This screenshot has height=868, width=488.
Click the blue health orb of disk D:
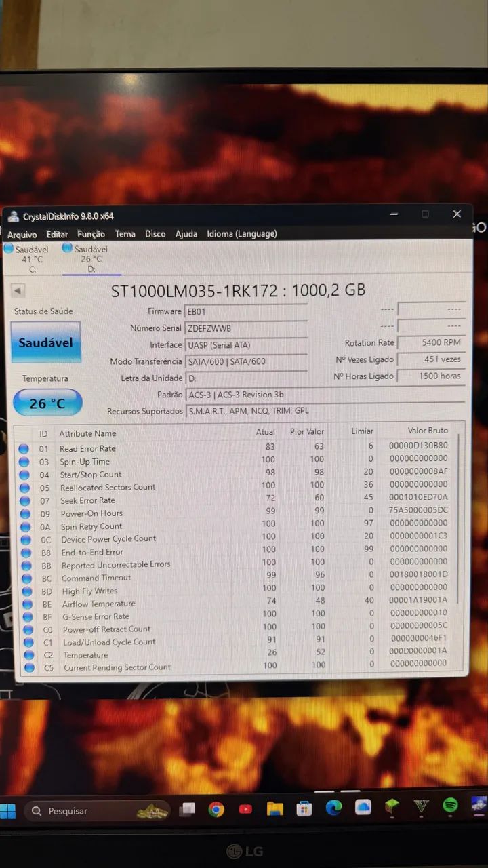pyautogui.click(x=67, y=248)
